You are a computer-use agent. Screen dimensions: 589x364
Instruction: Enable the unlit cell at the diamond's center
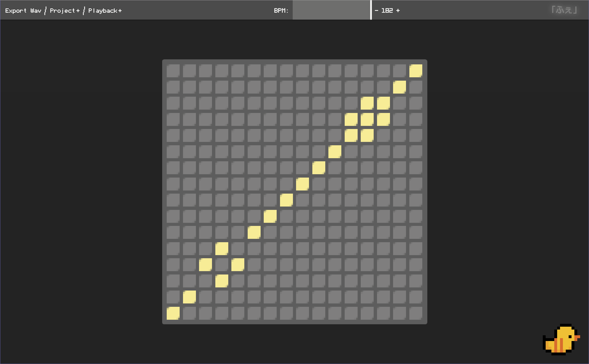(x=222, y=265)
